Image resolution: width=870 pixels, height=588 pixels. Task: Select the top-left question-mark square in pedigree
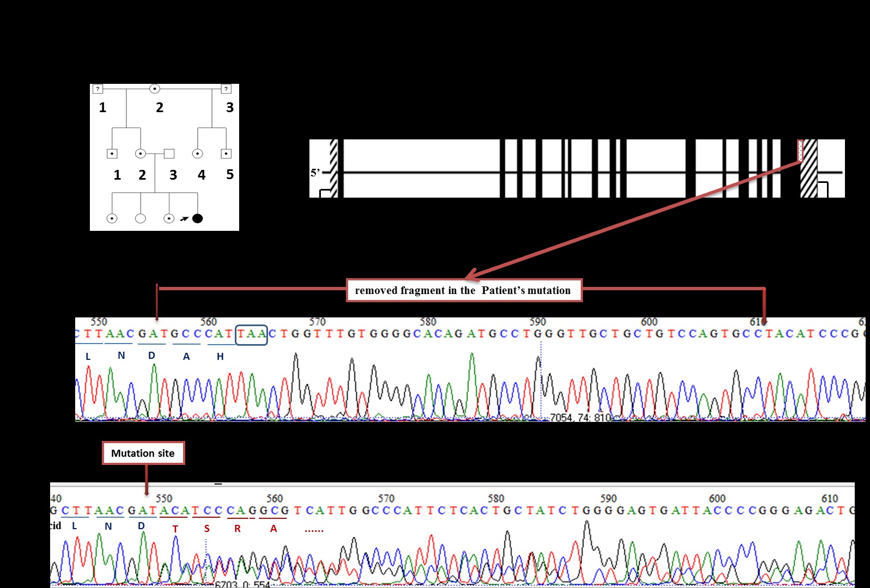click(98, 89)
